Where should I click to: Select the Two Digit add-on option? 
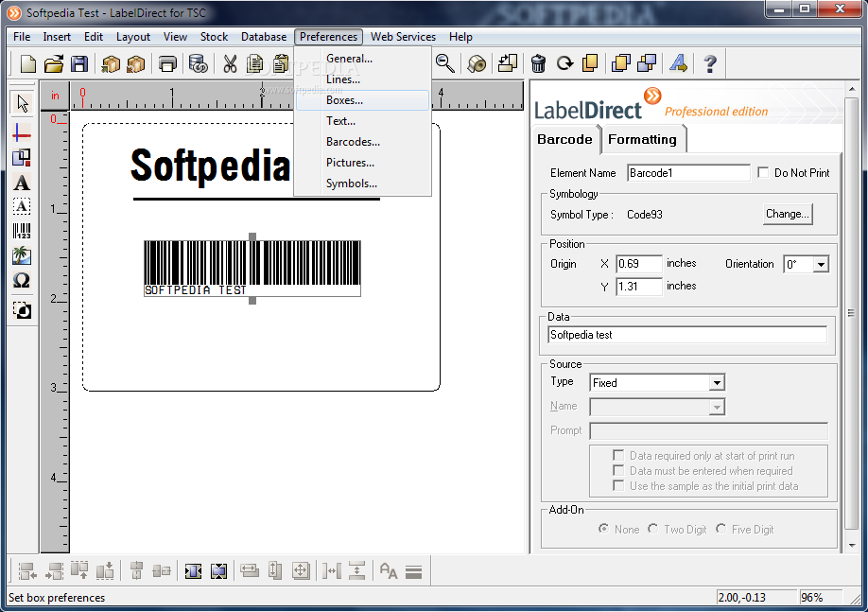[653, 529]
